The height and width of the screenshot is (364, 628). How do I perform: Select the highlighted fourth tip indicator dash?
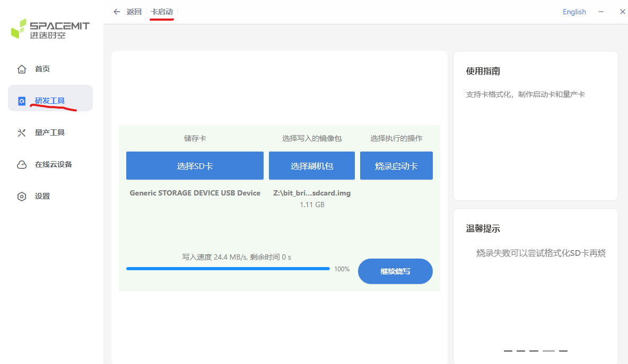(548, 351)
